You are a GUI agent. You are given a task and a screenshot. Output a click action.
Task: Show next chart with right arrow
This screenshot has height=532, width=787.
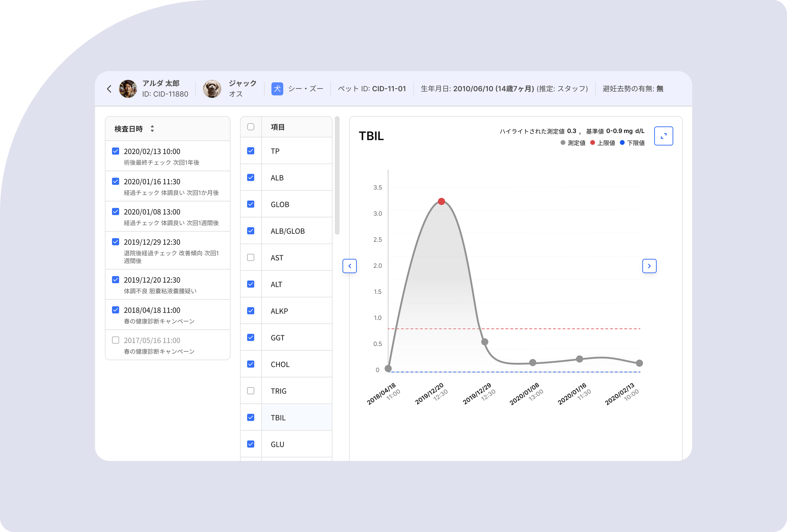coord(649,266)
